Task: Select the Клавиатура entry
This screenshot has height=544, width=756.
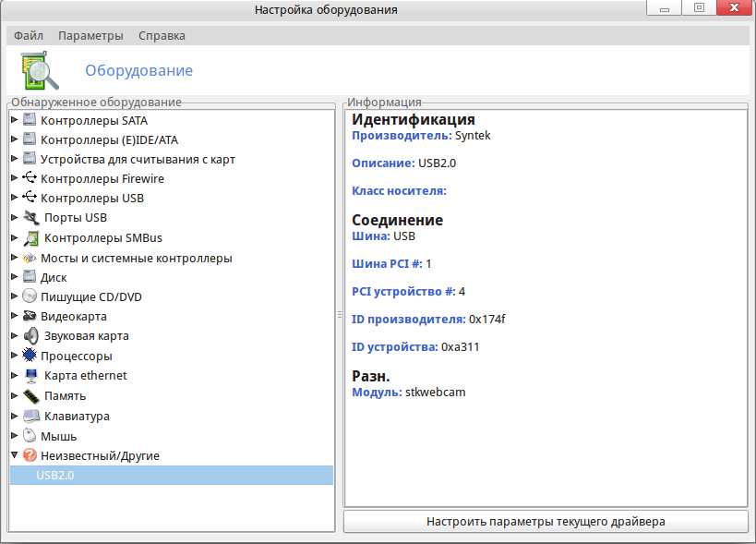Action: pyautogui.click(x=77, y=417)
